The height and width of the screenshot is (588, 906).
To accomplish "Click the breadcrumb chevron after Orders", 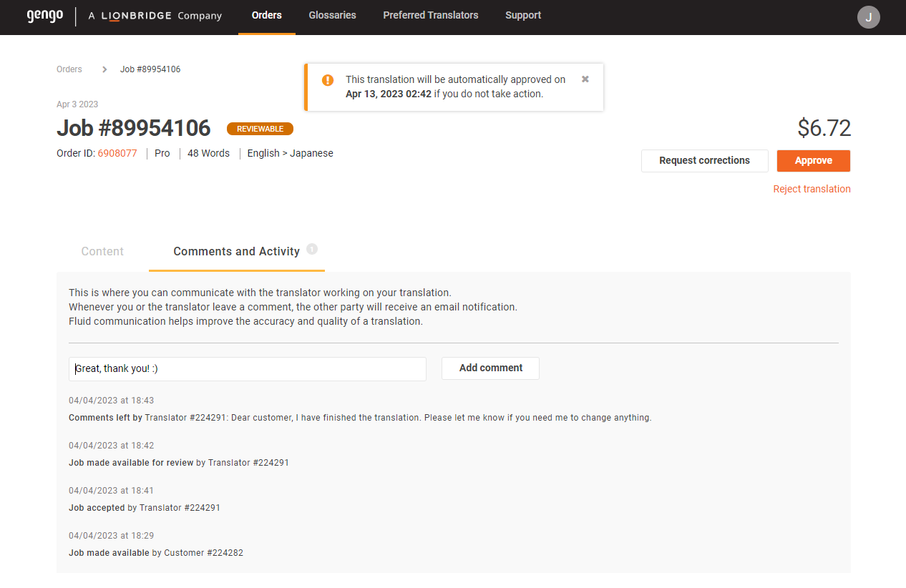I will [104, 69].
